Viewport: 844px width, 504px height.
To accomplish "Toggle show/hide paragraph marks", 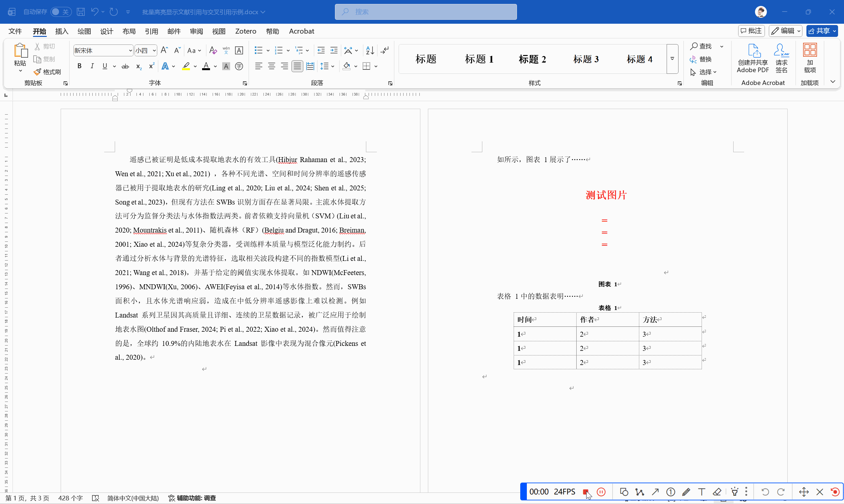I will [385, 50].
